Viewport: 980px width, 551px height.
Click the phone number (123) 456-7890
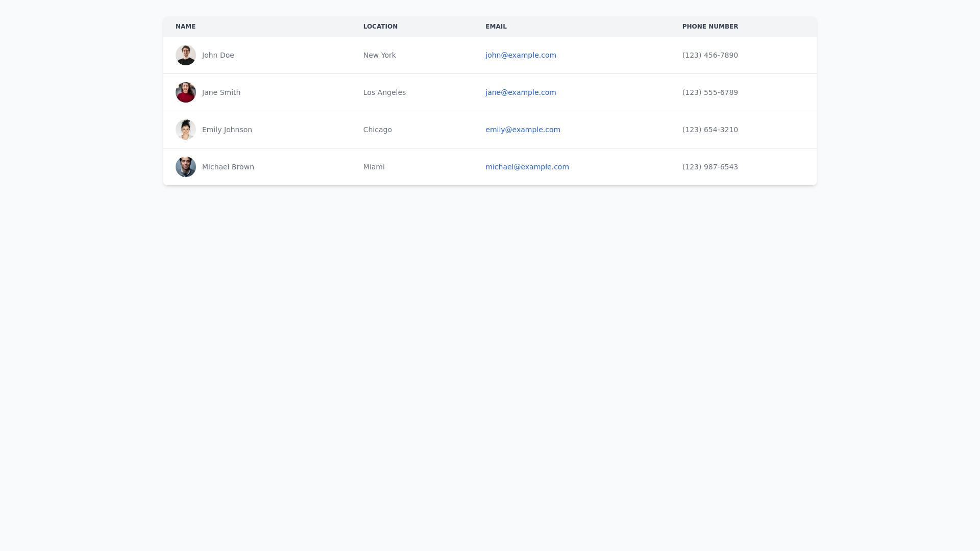click(x=710, y=55)
